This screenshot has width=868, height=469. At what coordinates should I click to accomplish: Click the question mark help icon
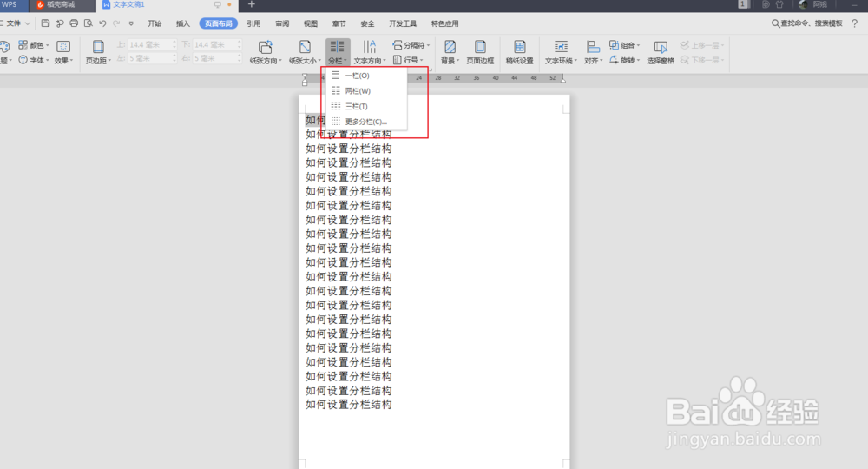tap(855, 23)
